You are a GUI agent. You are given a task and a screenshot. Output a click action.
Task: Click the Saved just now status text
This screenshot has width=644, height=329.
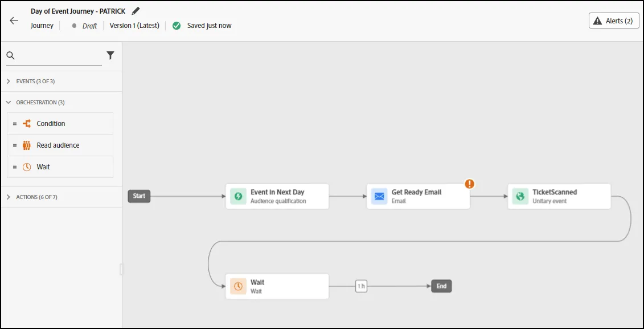[x=210, y=26]
